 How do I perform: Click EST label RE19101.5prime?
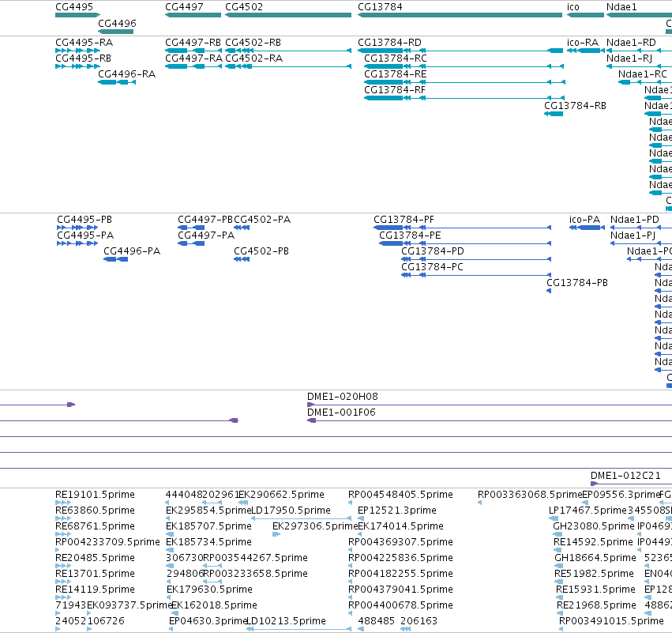[95, 495]
